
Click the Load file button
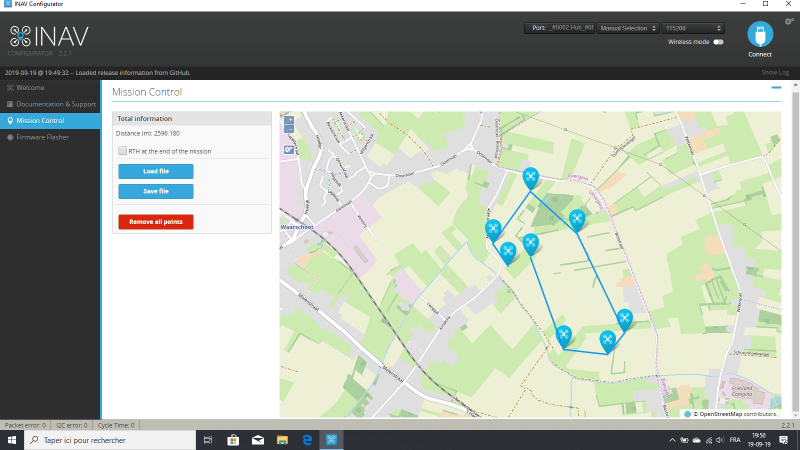point(155,171)
